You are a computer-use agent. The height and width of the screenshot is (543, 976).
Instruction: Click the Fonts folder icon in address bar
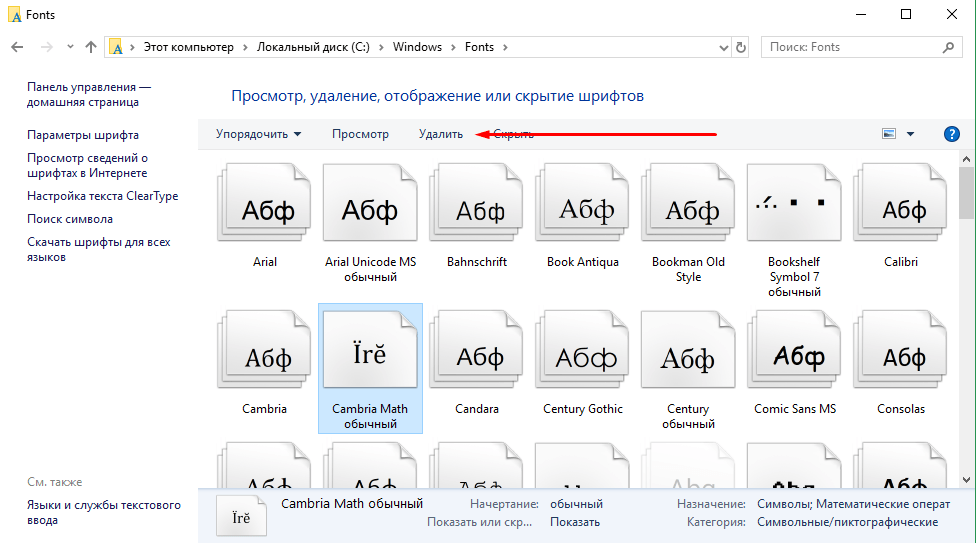tap(116, 47)
